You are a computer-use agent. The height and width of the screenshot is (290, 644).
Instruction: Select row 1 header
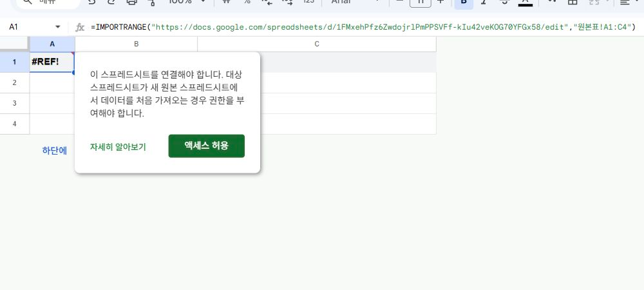point(14,62)
